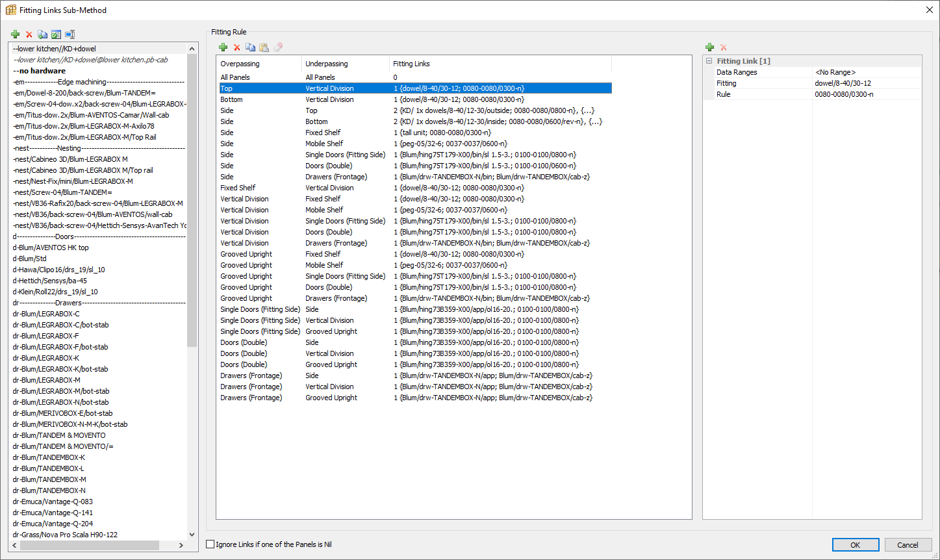Select the 'All Panels / All Panels' rule row
This screenshot has width=940, height=560.
pos(414,77)
